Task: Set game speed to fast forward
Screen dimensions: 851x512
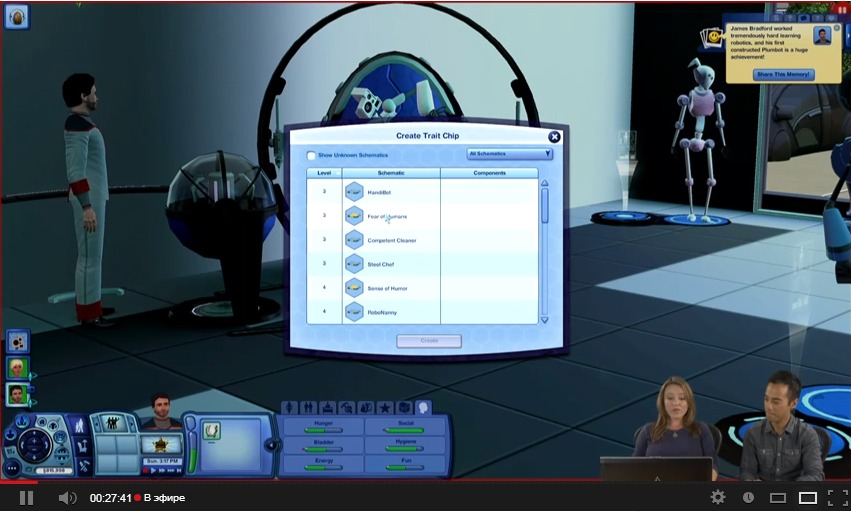Action: click(162, 471)
